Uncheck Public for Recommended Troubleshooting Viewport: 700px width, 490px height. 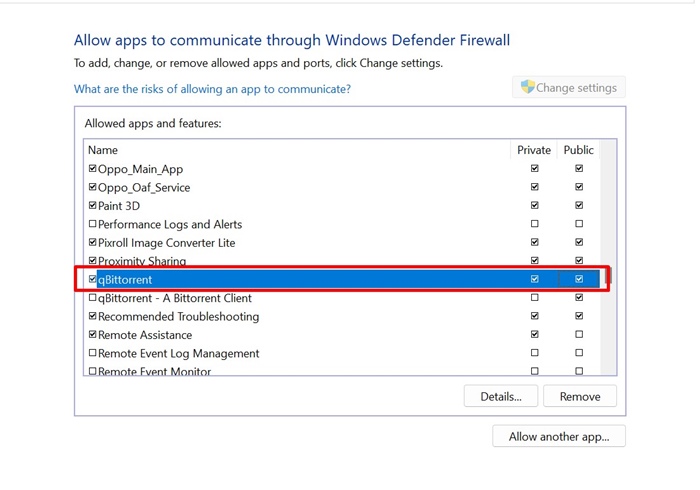coord(579,316)
